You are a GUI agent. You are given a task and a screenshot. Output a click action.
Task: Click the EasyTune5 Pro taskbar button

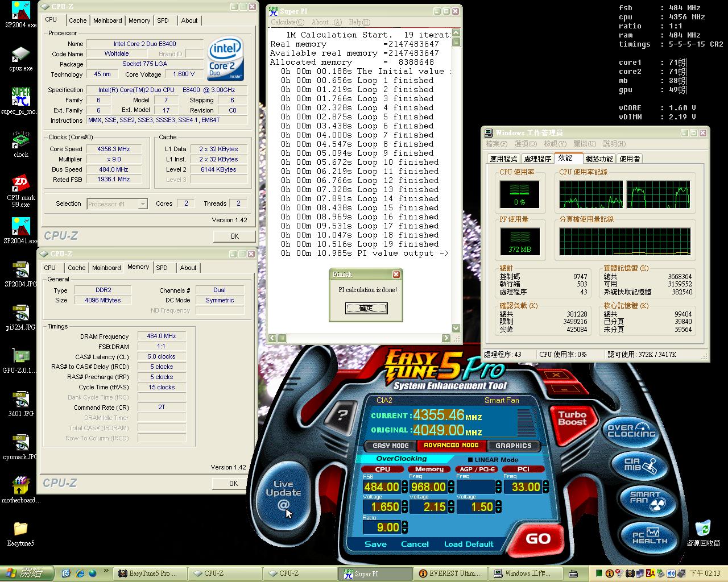[x=150, y=573]
